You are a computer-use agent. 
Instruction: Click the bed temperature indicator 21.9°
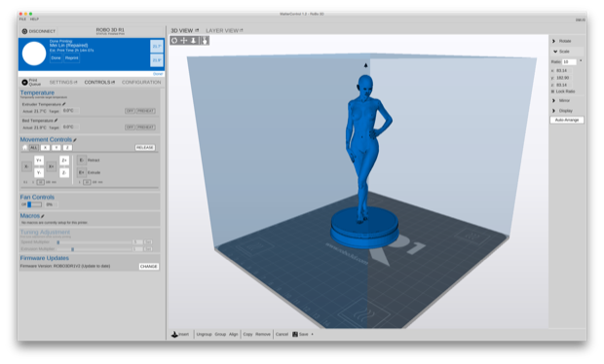click(157, 60)
